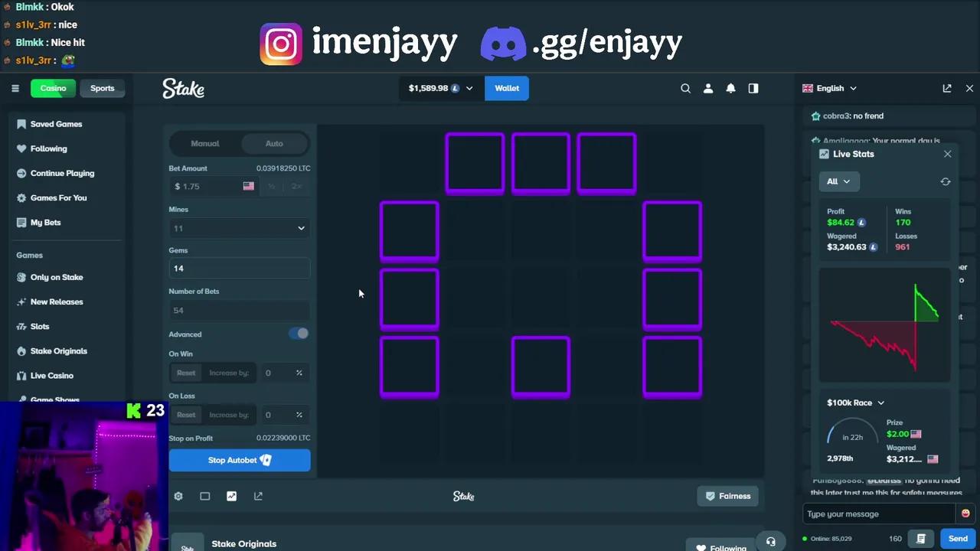Select the Auto betting mode

[274, 143]
